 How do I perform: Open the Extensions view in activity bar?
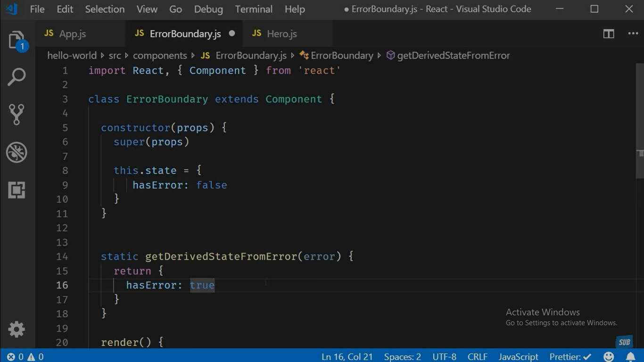pos(17,190)
